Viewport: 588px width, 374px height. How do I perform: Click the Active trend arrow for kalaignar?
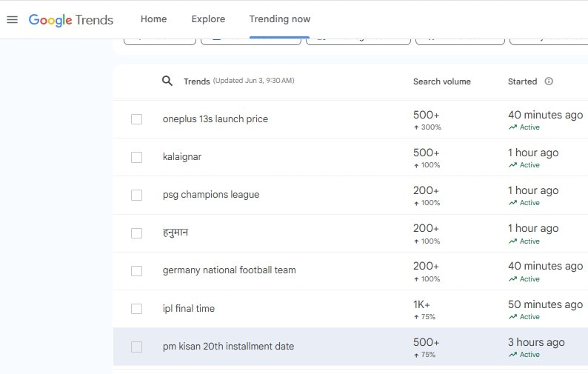pyautogui.click(x=512, y=165)
